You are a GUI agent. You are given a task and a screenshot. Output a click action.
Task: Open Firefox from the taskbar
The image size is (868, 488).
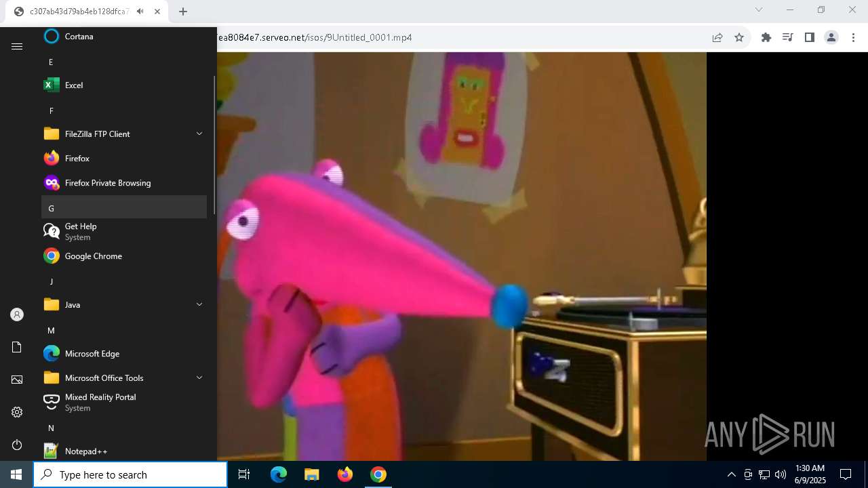point(345,474)
